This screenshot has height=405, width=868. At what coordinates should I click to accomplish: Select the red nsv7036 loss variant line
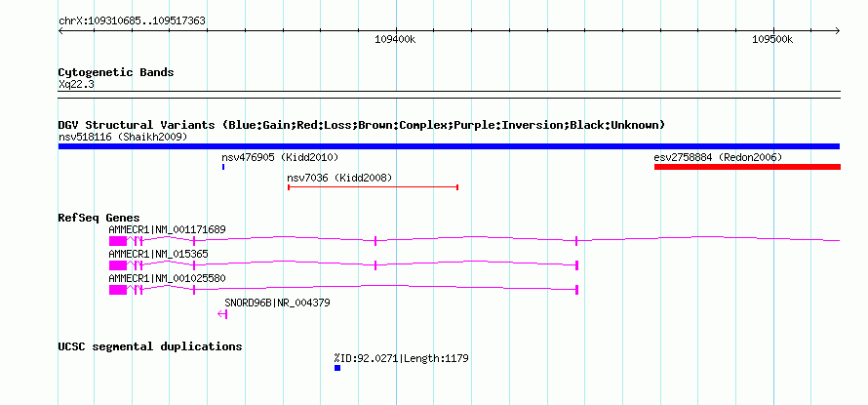[x=374, y=187]
